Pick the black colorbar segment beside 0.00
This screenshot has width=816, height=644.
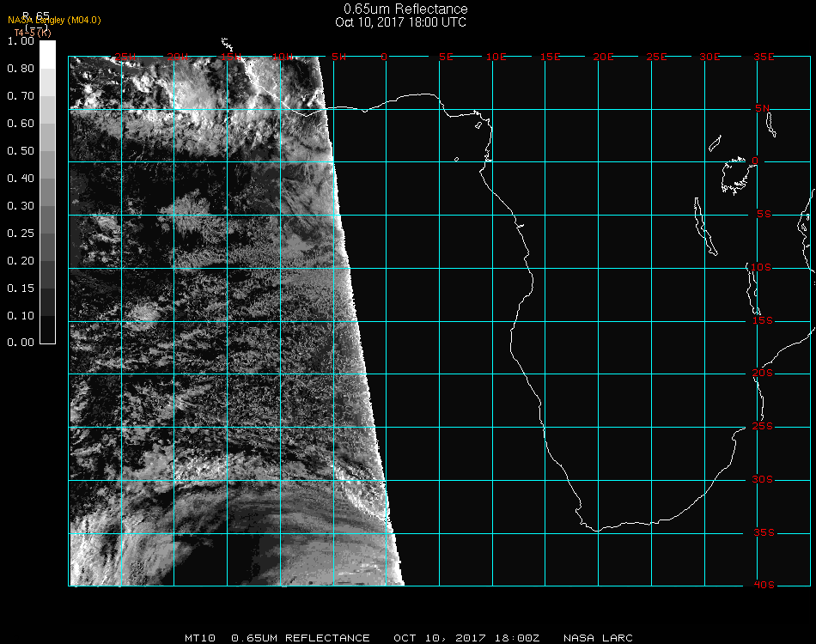click(47, 329)
